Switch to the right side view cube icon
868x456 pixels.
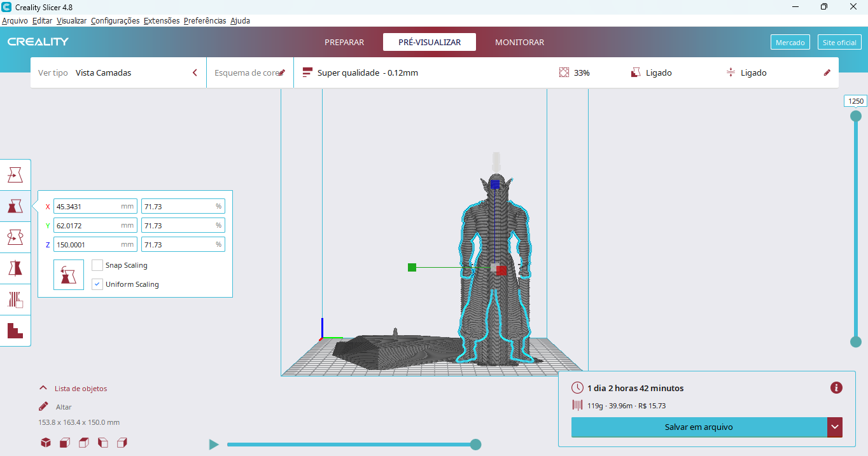[x=122, y=443]
